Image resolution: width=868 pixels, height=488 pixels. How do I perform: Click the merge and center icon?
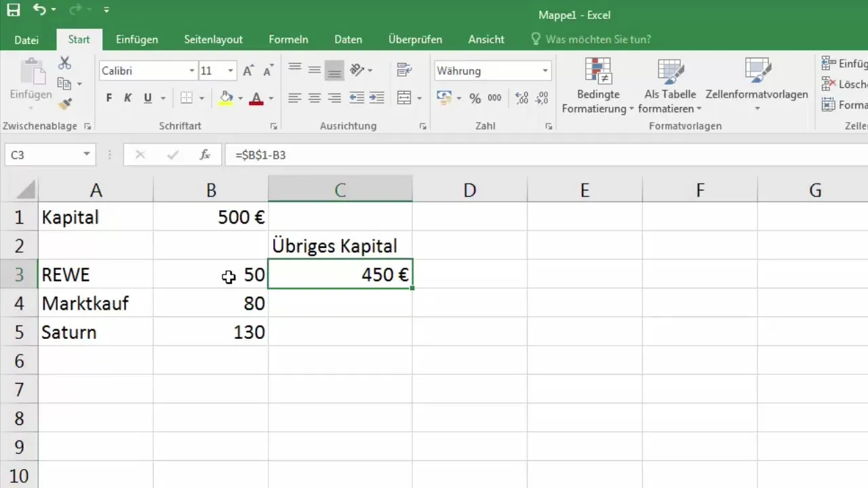click(405, 98)
